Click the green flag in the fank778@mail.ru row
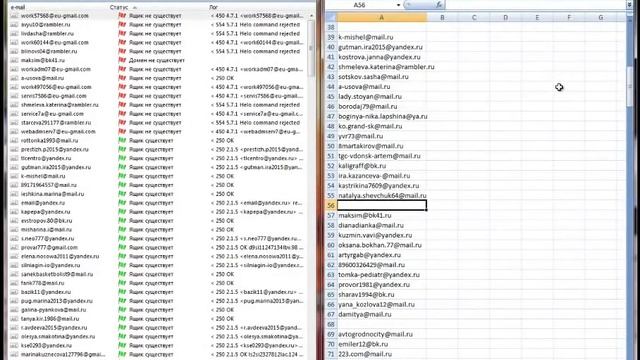The width and height of the screenshot is (640, 360). [x=122, y=283]
